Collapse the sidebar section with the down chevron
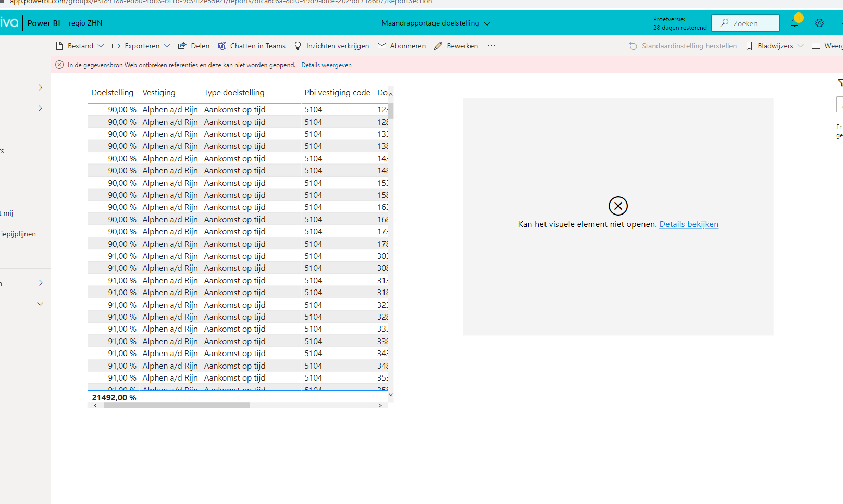 tap(40, 304)
